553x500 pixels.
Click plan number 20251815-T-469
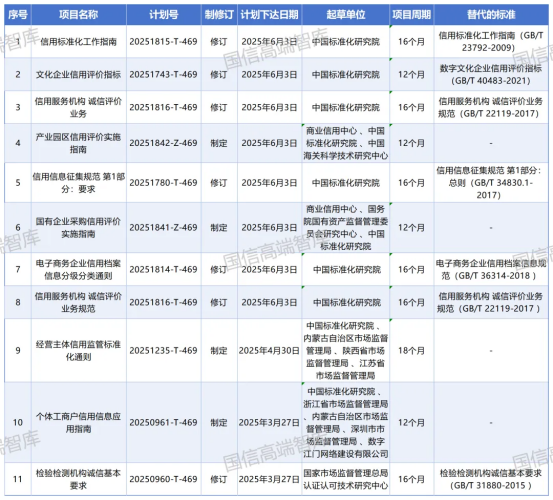pos(163,42)
